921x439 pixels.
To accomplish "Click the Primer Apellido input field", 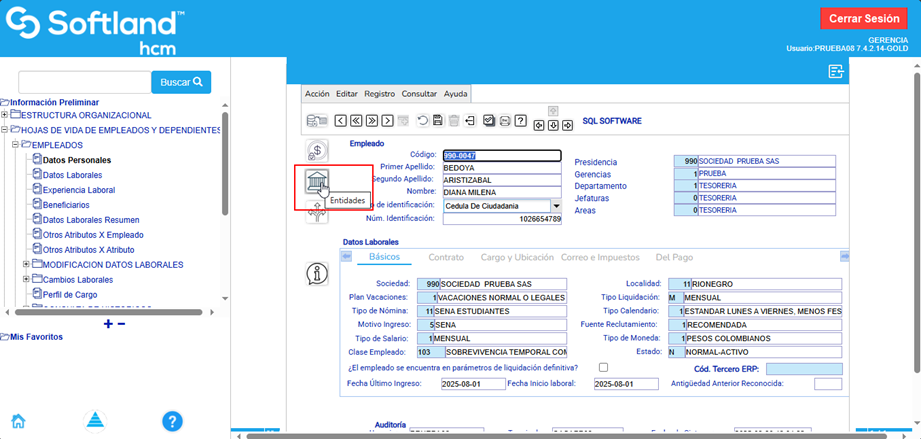I will [502, 168].
